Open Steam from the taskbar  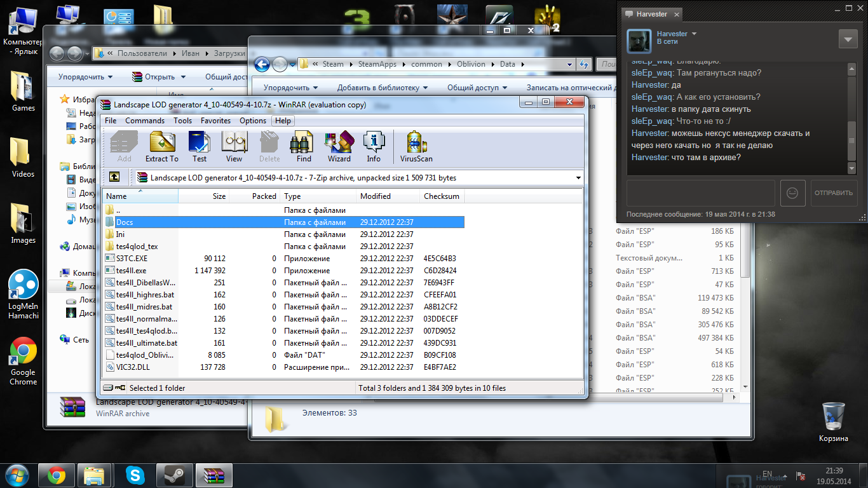(x=174, y=475)
